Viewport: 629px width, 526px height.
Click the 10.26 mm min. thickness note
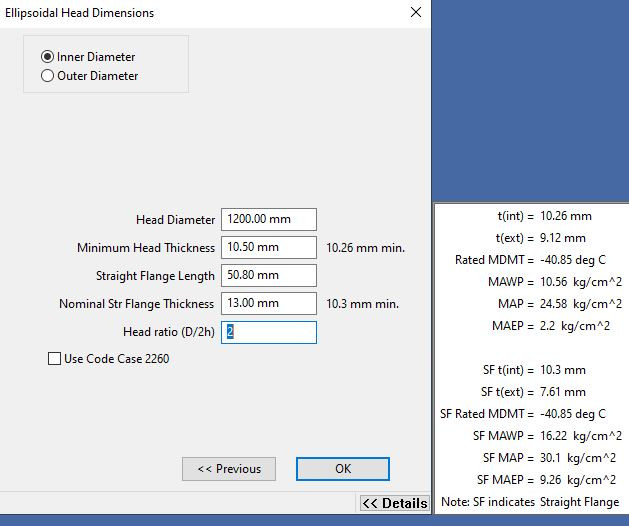[365, 248]
